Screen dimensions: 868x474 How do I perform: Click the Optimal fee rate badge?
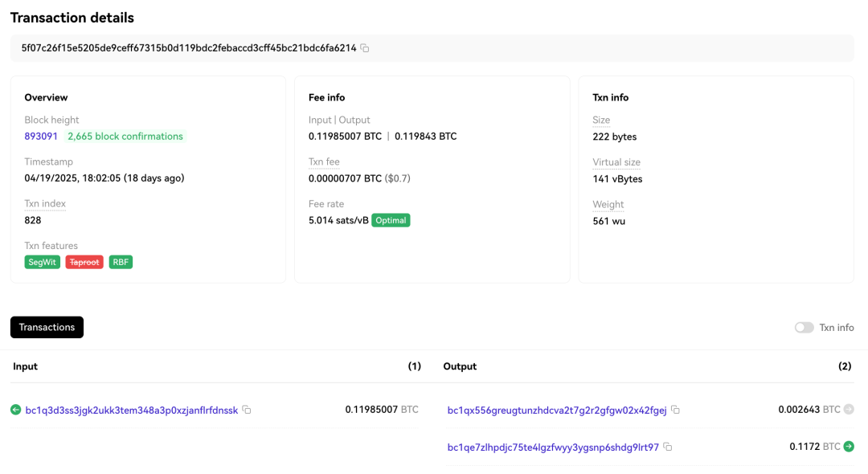click(x=391, y=220)
